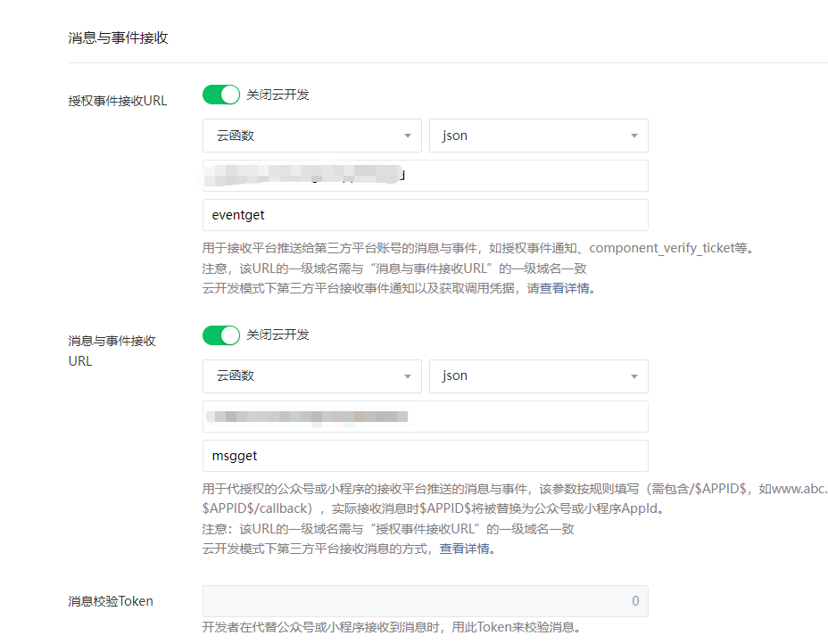This screenshot has width=828, height=644.
Task: Toggle cloud development switch for 消息与事件接收URL
Action: click(220, 335)
